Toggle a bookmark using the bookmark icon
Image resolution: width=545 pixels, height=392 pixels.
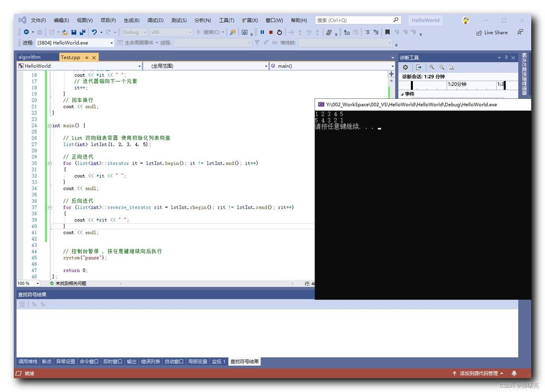coord(387,32)
